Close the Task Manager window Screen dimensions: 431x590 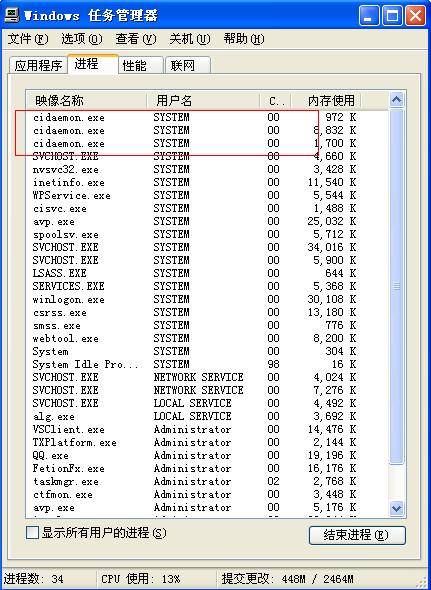(416, 15)
